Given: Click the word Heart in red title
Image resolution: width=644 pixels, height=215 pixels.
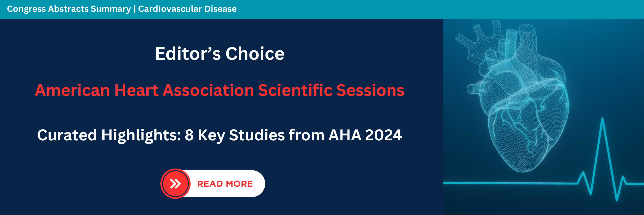Looking at the screenshot, I should 136,90.
